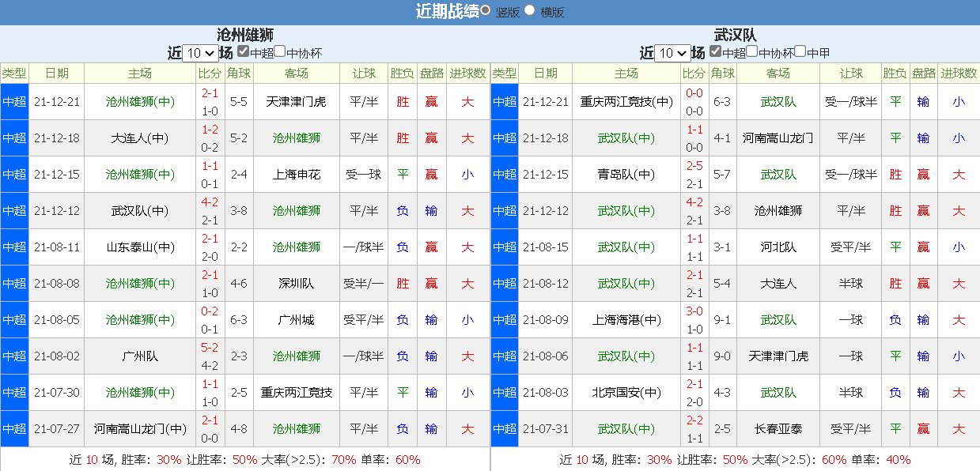980x471 pixels.
Task: Click the 近期战绩 section title
Action: point(447,11)
